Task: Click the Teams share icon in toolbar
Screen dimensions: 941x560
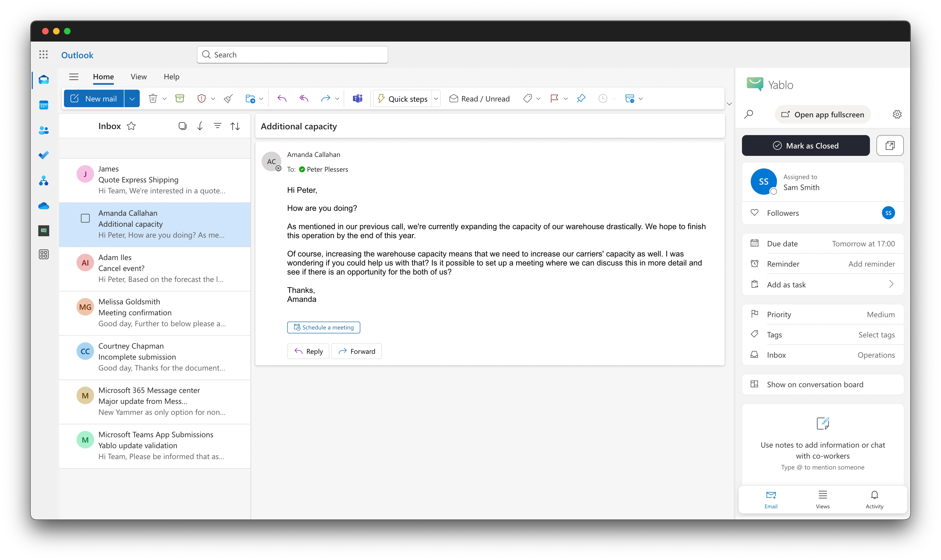Action: click(357, 98)
